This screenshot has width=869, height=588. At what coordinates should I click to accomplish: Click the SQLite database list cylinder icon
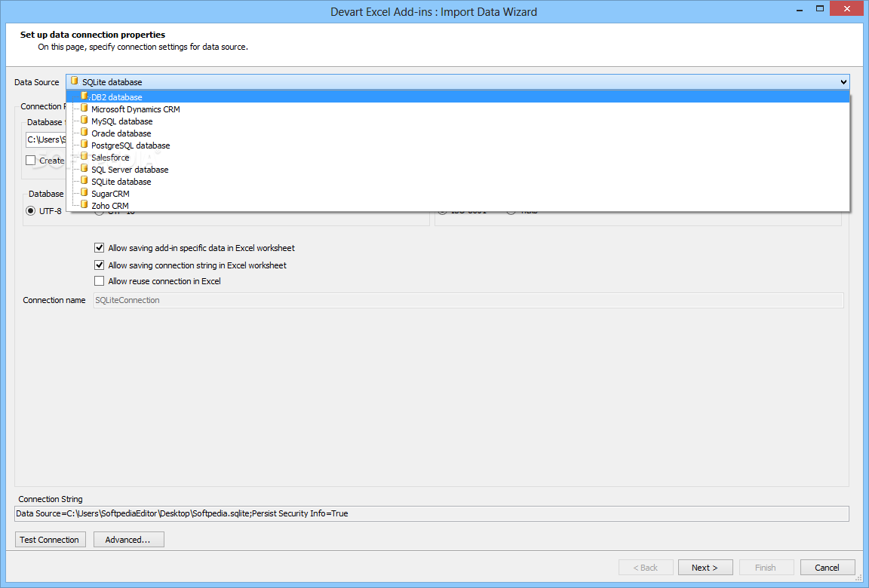pyautogui.click(x=84, y=181)
